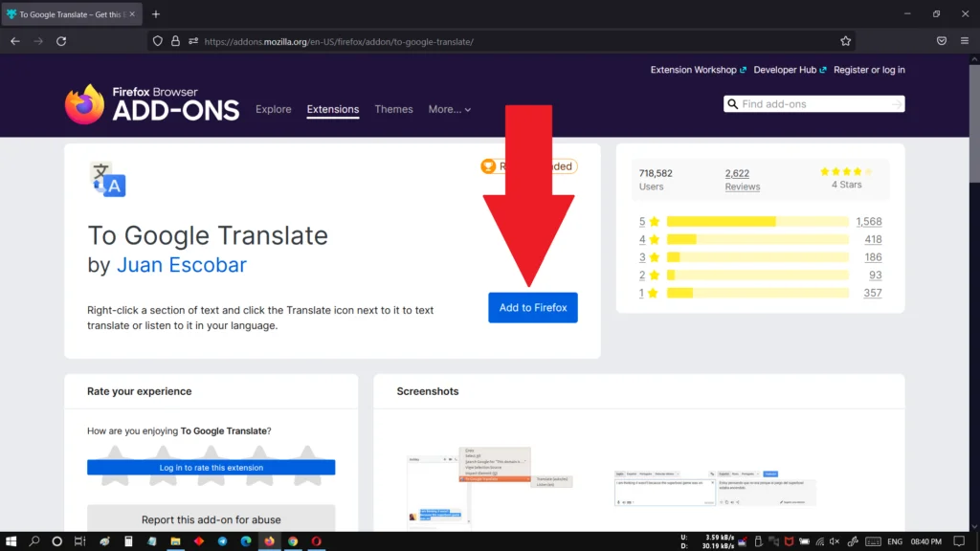Open Microsoft Edge from the taskbar
Image resolution: width=980 pixels, height=551 pixels.
click(246, 541)
